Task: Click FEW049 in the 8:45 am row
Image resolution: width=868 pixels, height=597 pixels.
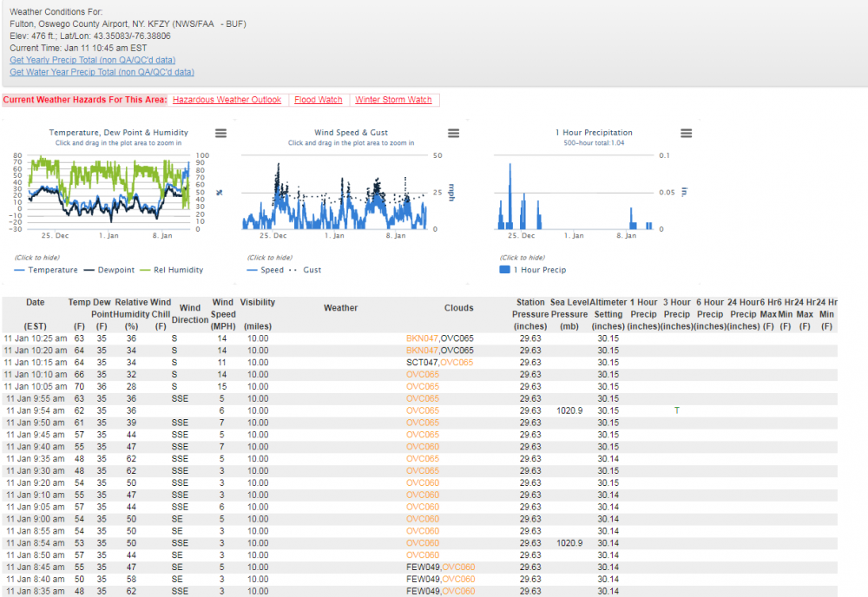Action: 424,567
